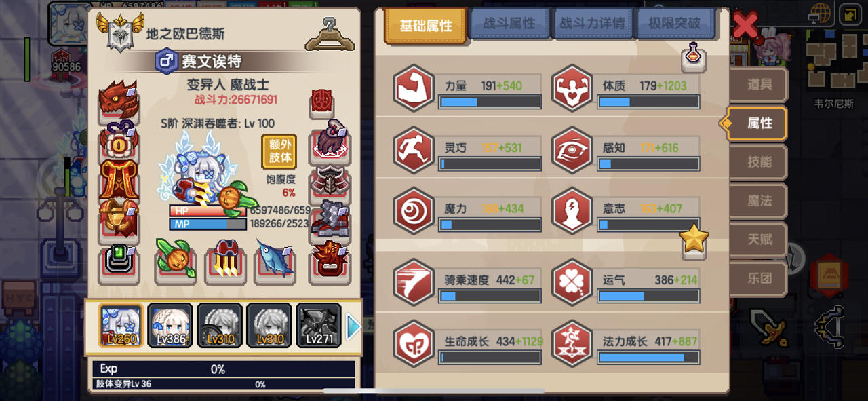Tap the 法力成长 progress bar
The image size is (868, 401).
(x=649, y=357)
